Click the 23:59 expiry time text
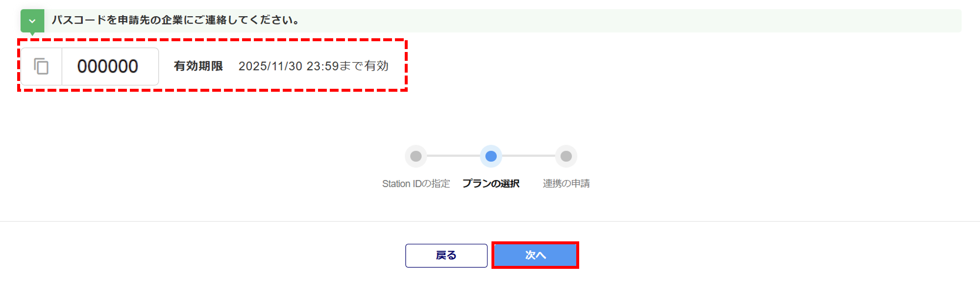Image resolution: width=980 pixels, height=286 pixels. tap(322, 66)
